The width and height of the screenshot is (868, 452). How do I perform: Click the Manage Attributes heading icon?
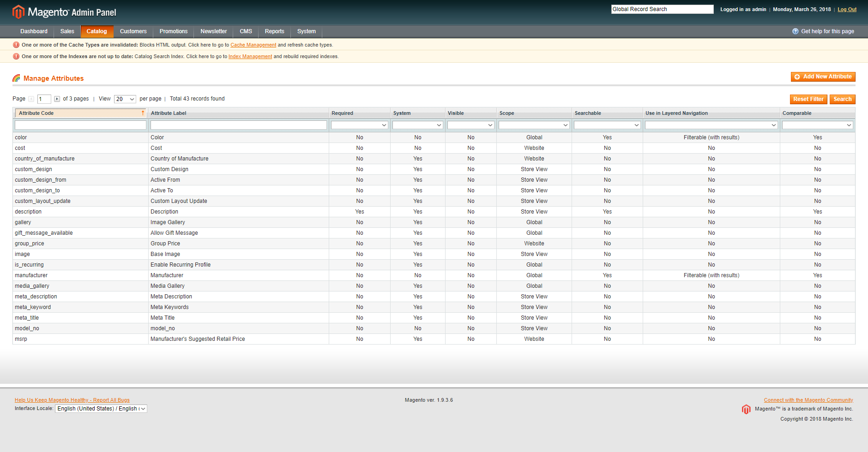coord(17,78)
